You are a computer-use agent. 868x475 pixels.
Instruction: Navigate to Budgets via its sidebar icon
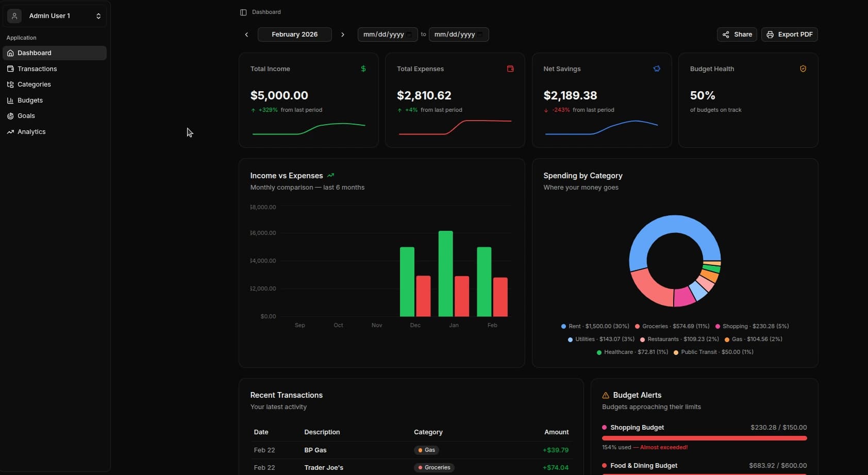10,100
